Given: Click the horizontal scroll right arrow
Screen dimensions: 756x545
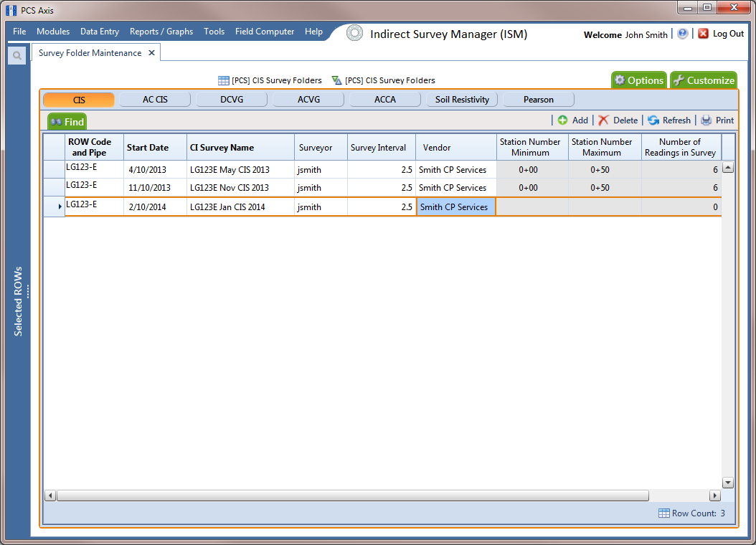Looking at the screenshot, I should click(714, 496).
